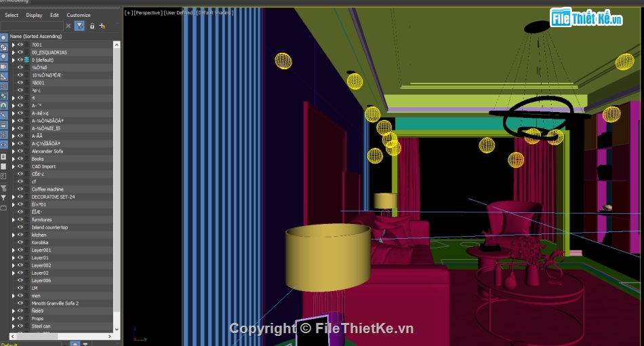
Task: Clear the search filter with the X icon
Action: 68,26
